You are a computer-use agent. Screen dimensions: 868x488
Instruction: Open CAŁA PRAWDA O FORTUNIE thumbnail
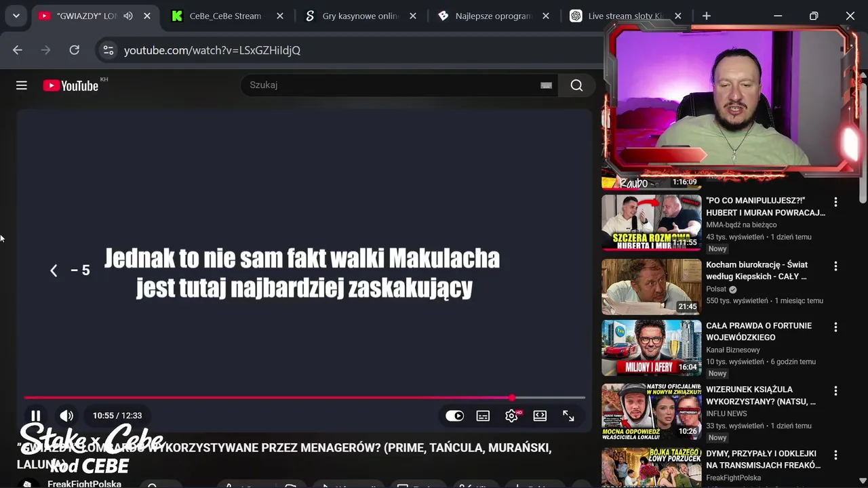pos(652,348)
